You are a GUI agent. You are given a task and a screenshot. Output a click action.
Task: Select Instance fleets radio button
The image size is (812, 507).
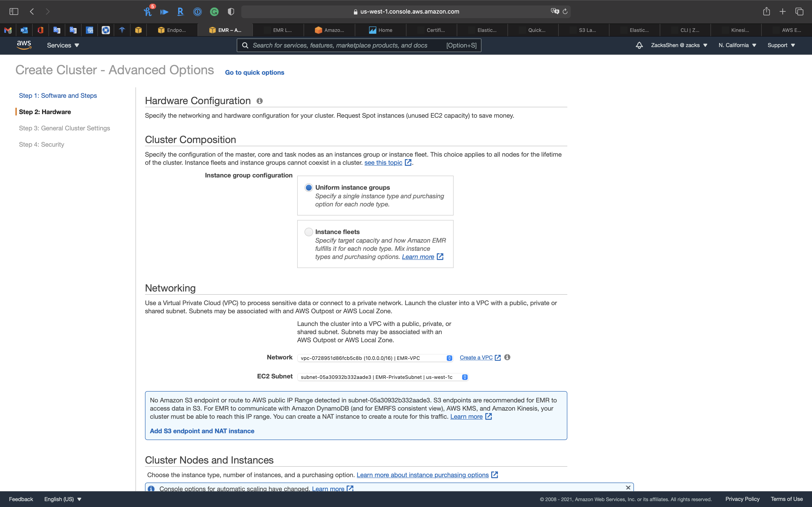pos(308,232)
